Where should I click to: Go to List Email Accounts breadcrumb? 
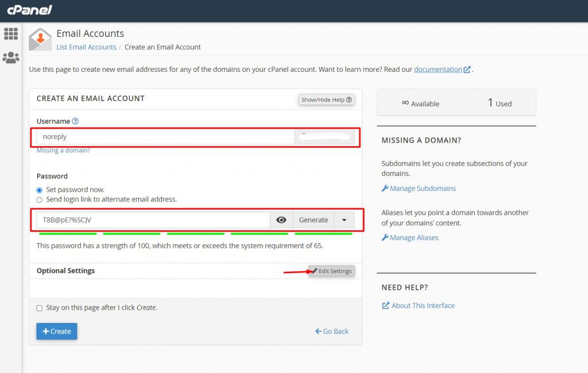click(x=86, y=47)
